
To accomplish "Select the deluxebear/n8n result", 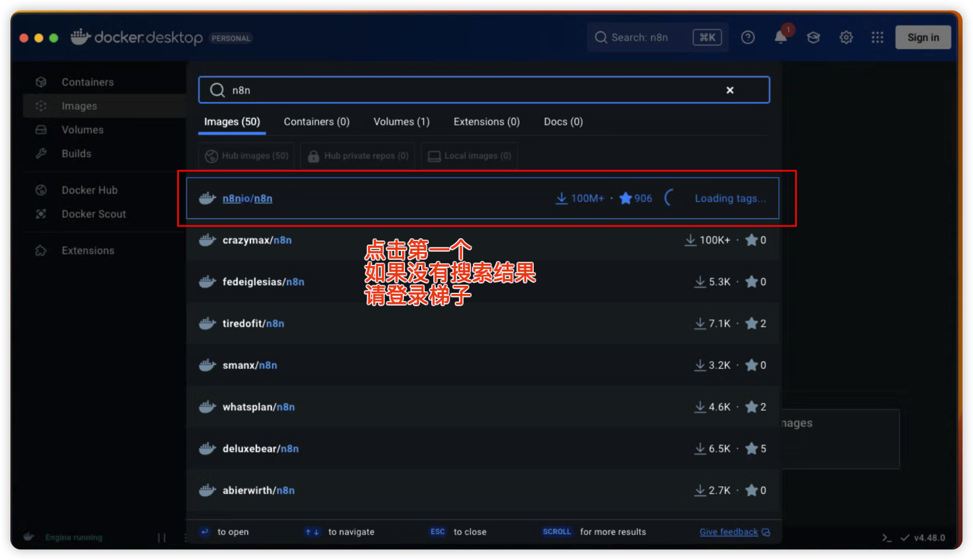I will 483,449.
